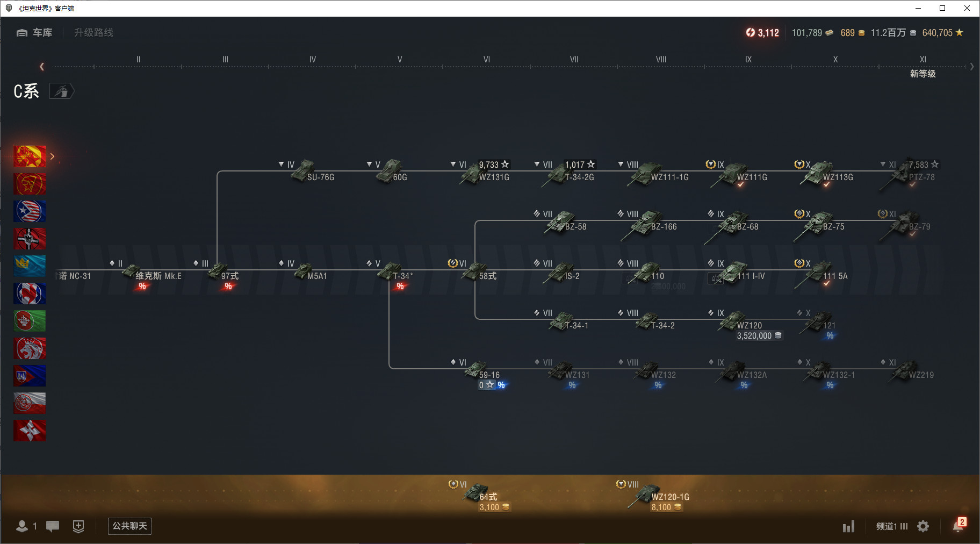Viewport: 980px width, 544px height.
Task: Open the 公共聊天 public chat
Action: (x=129, y=526)
